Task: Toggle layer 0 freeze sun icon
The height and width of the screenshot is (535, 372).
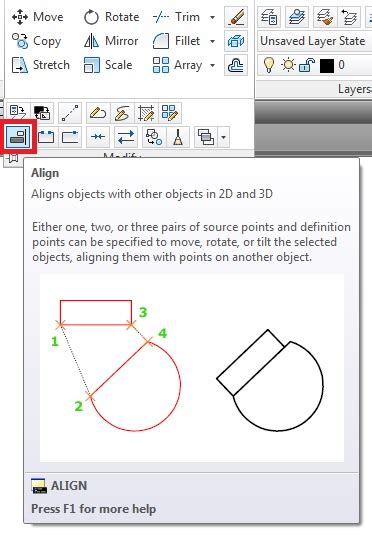Action: 288,65
